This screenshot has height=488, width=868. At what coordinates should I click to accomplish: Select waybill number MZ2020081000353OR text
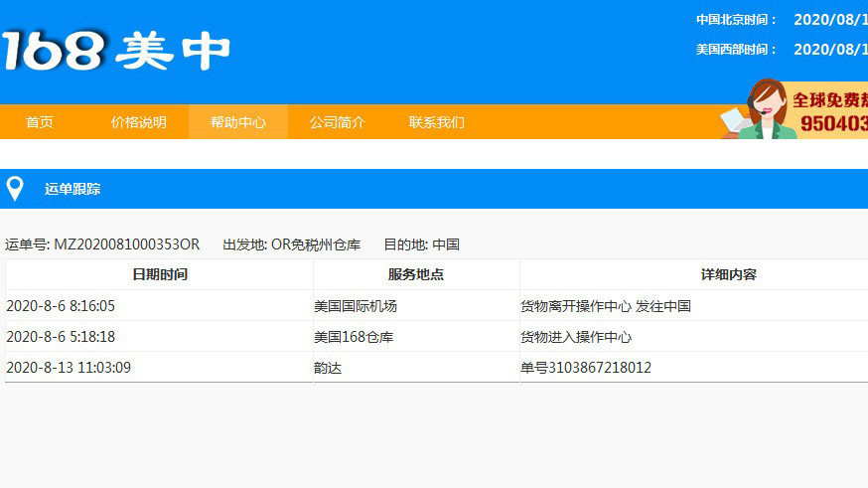pyautogui.click(x=126, y=244)
